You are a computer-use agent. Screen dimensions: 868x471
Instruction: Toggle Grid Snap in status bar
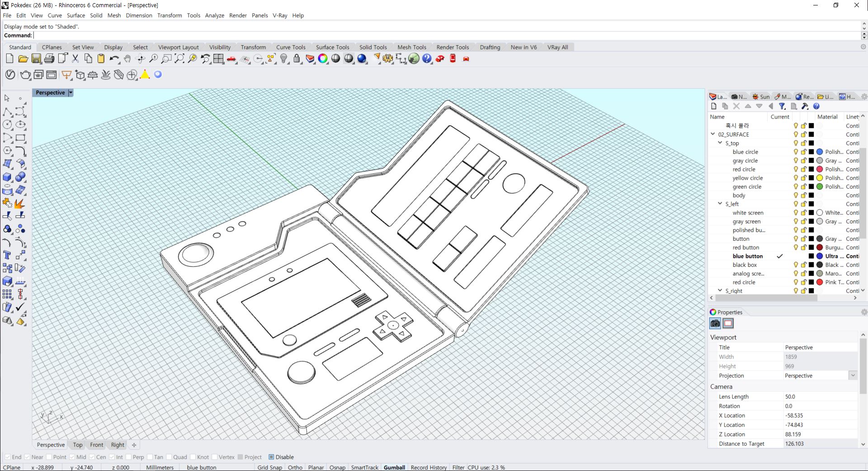[270, 467]
